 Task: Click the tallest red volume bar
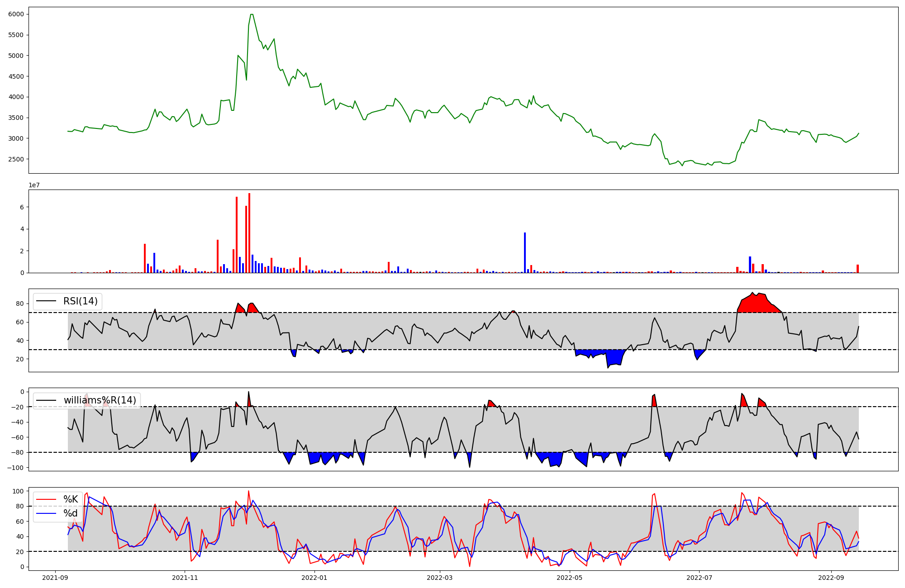click(x=249, y=233)
